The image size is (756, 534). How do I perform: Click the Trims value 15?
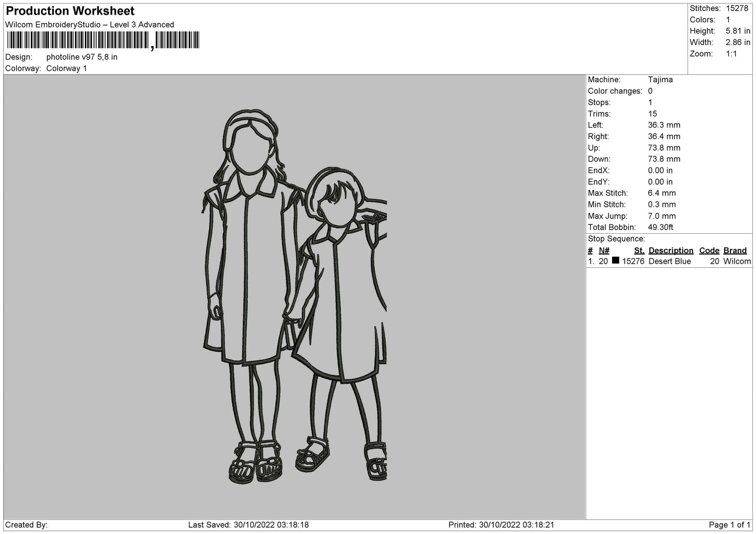(652, 114)
